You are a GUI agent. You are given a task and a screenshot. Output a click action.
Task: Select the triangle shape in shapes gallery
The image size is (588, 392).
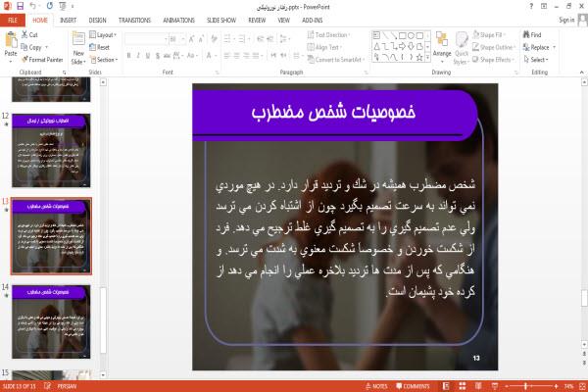coord(376,46)
